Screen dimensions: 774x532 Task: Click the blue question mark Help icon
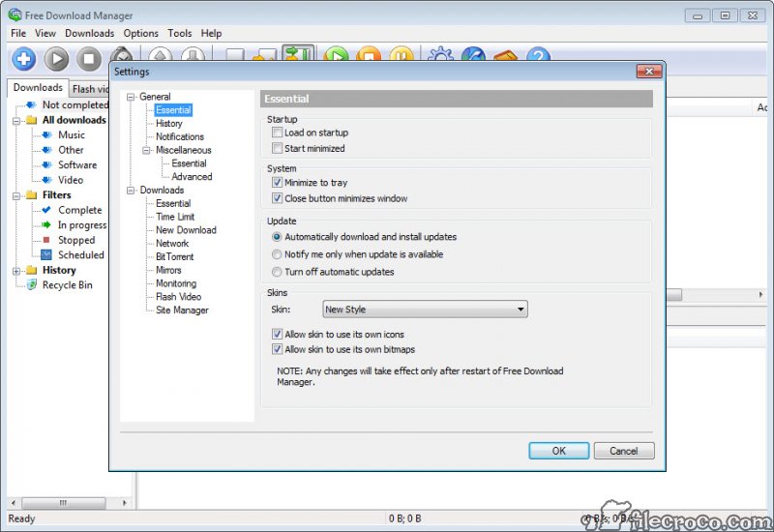(x=538, y=53)
